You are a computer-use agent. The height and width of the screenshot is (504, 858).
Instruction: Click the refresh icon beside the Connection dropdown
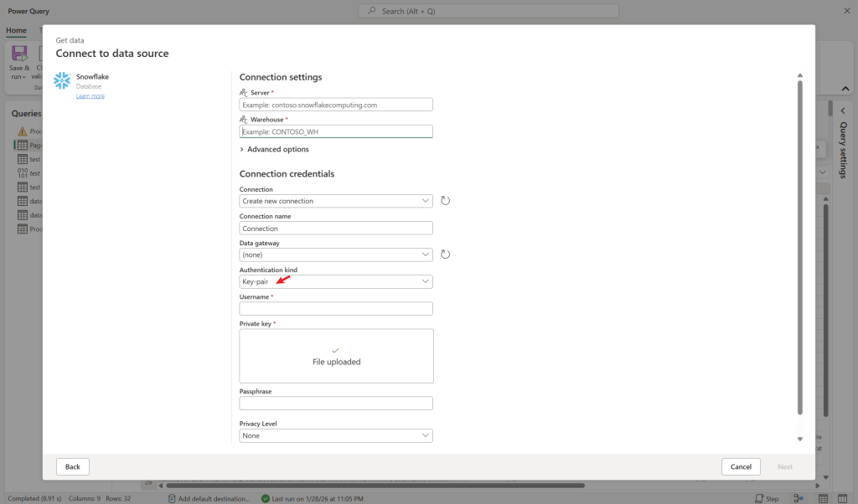tap(445, 200)
